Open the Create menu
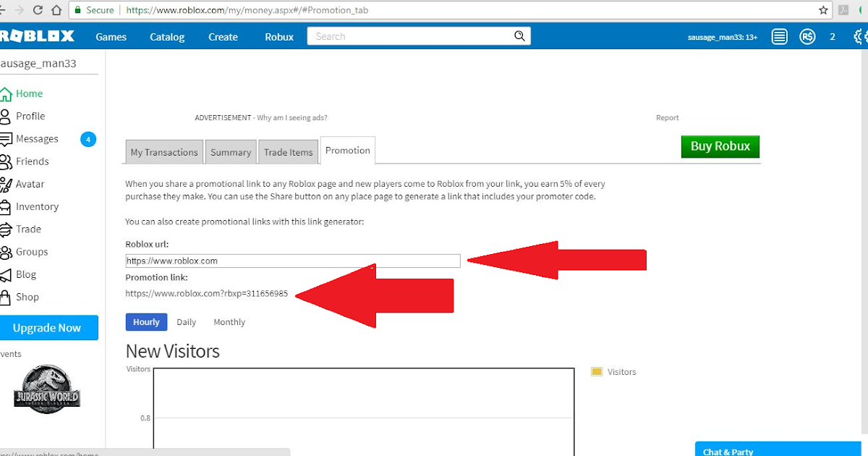This screenshot has width=868, height=456. pyautogui.click(x=223, y=37)
